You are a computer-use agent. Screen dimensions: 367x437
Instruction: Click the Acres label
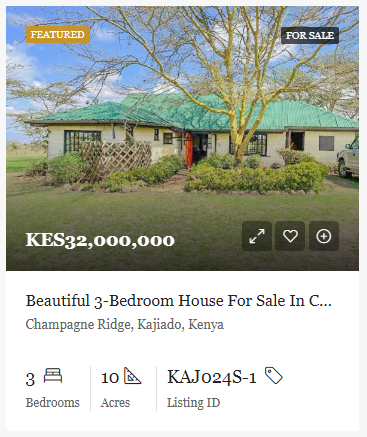coord(115,403)
